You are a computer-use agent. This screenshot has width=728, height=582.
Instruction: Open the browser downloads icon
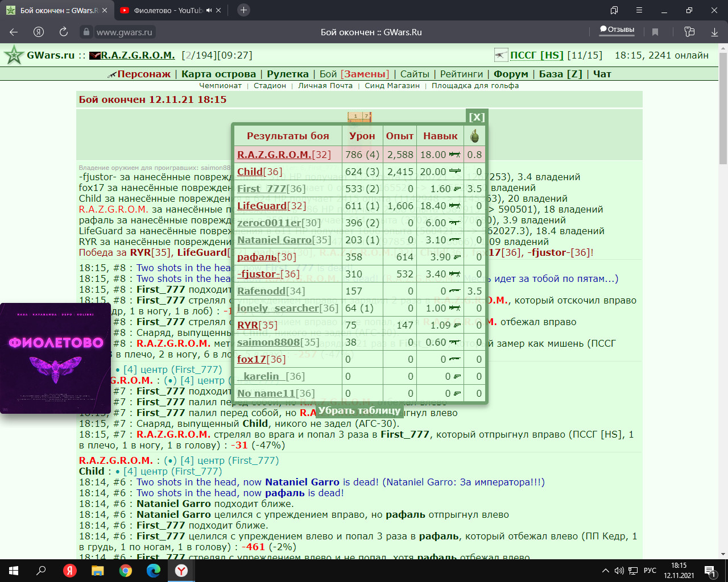714,32
